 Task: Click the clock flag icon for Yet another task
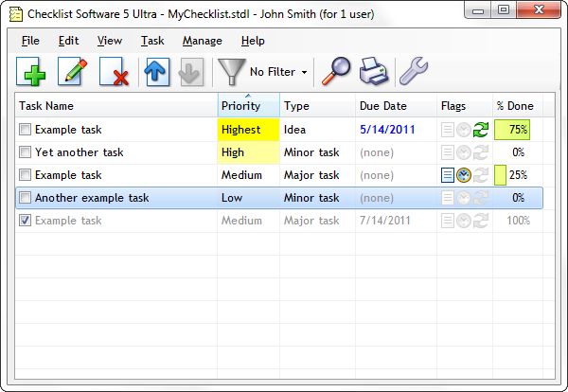pos(464,152)
